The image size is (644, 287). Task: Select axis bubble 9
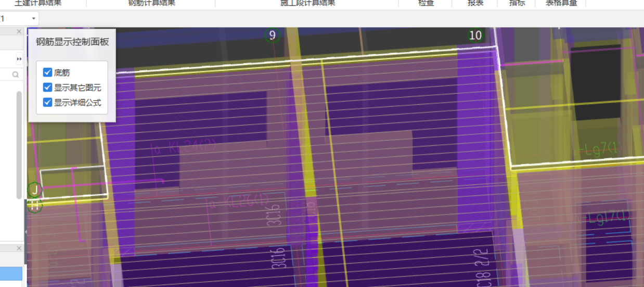(272, 35)
